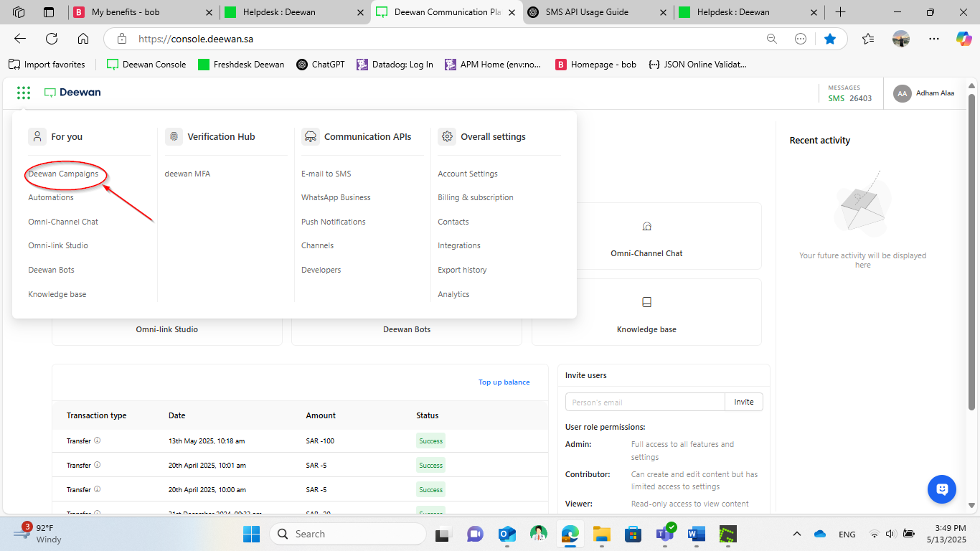Click Import favorites in bookmarks bar
The width and height of the screenshot is (980, 551).
point(47,65)
